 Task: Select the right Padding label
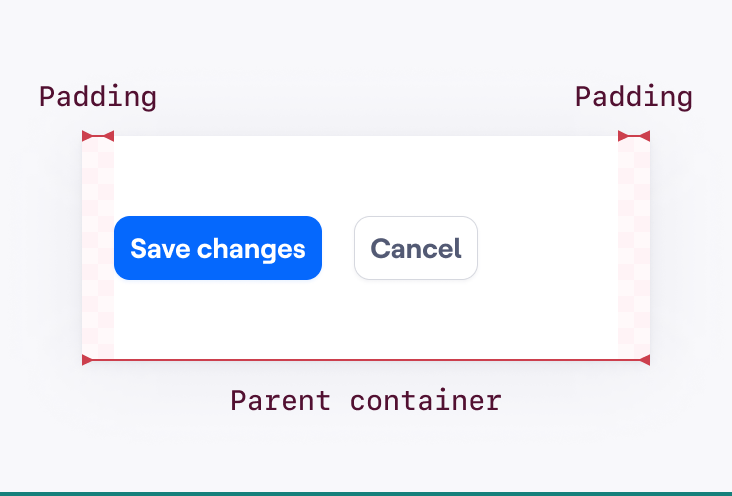(x=633, y=97)
